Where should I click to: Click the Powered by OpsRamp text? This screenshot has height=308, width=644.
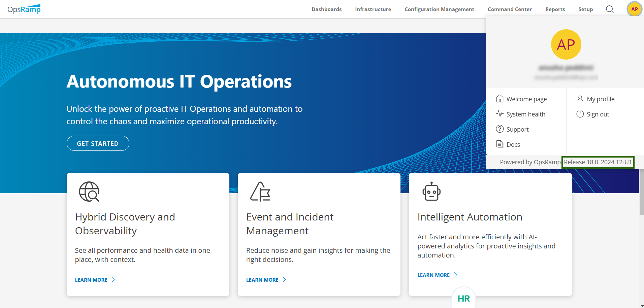(530, 162)
